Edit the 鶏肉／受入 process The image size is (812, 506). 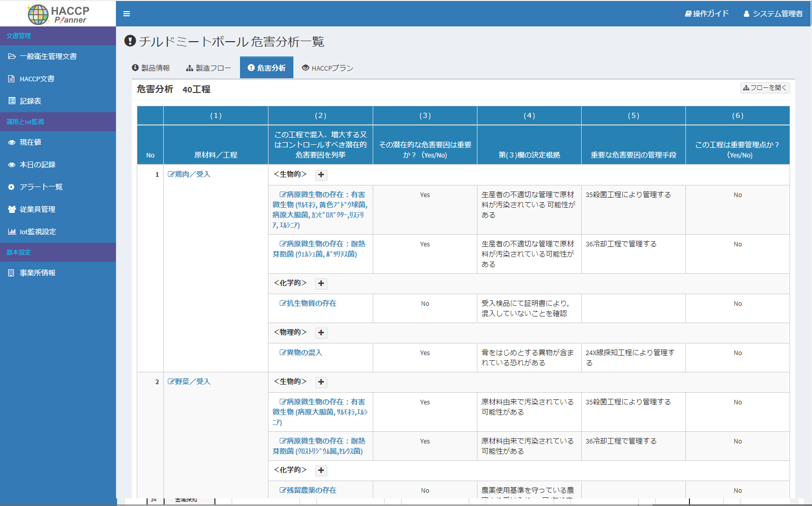click(189, 174)
